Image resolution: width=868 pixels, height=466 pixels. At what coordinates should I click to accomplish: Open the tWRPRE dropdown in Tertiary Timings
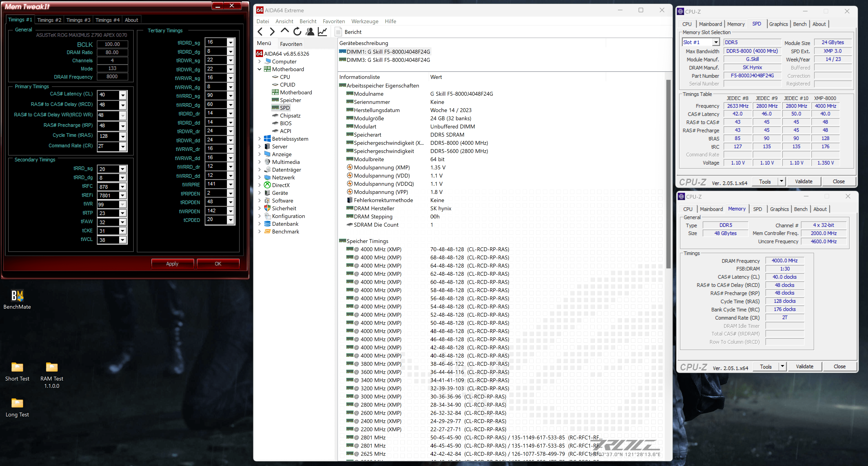(231, 184)
